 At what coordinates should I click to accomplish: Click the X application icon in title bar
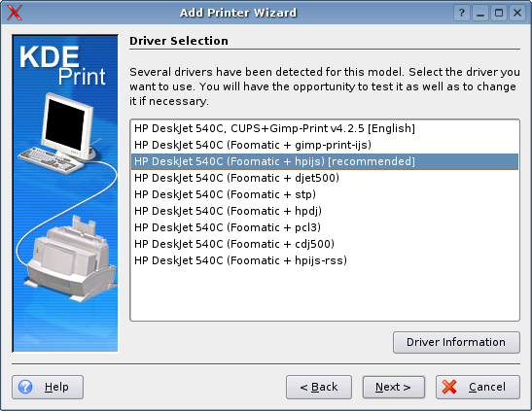pos(15,13)
